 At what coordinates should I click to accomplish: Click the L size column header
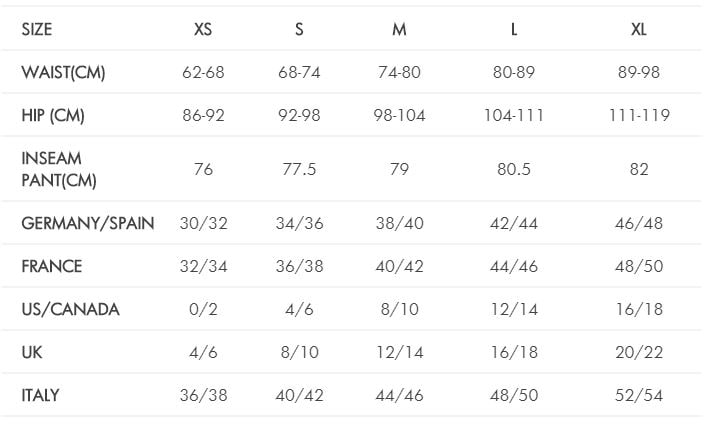[x=513, y=29]
